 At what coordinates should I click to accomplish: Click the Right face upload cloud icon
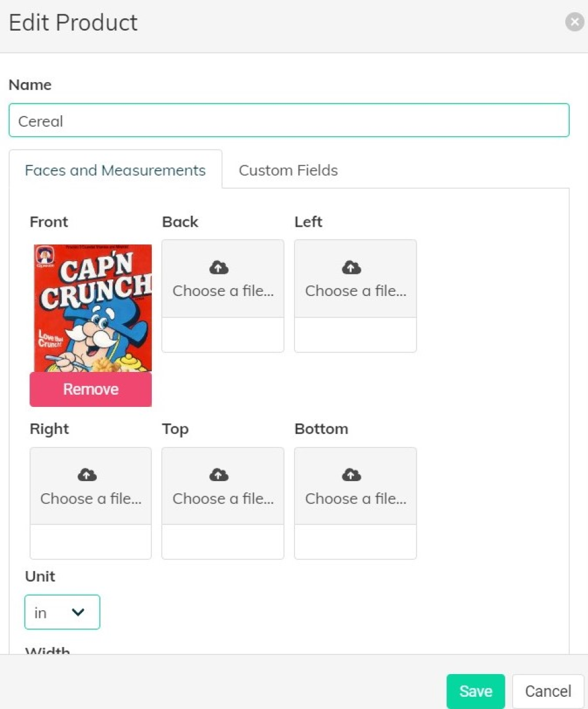[87, 475]
